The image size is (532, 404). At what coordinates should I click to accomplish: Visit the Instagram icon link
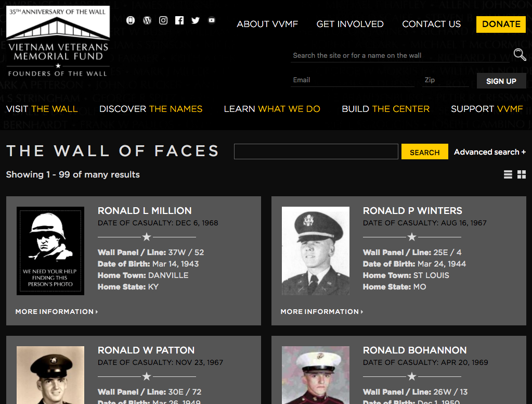click(163, 20)
